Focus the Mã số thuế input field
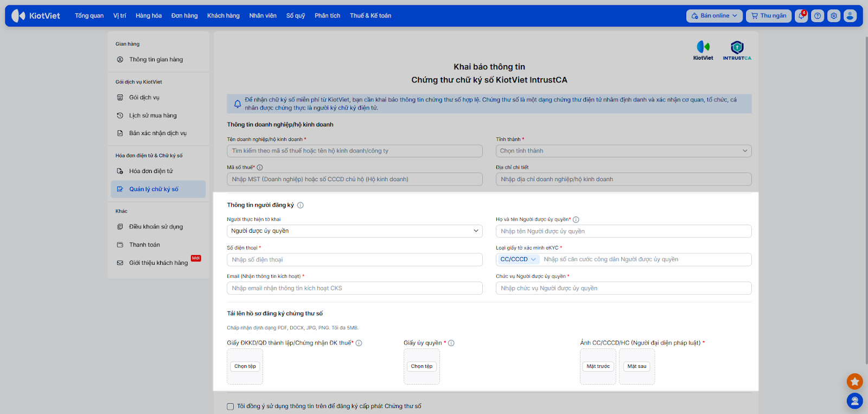This screenshot has height=414, width=868. (x=355, y=179)
